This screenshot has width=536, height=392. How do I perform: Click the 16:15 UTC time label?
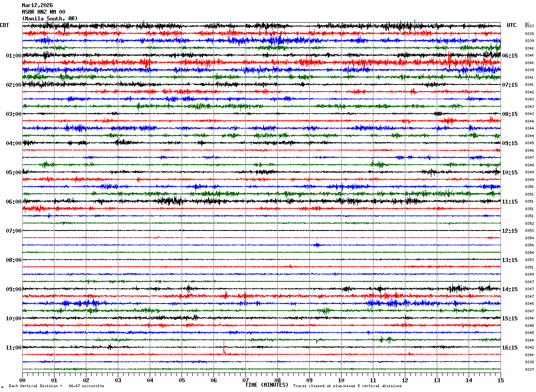click(510, 348)
